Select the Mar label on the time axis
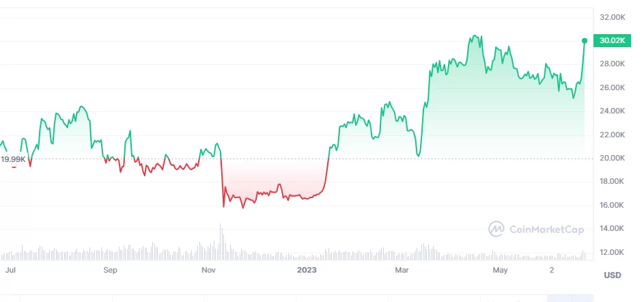 coord(402,270)
